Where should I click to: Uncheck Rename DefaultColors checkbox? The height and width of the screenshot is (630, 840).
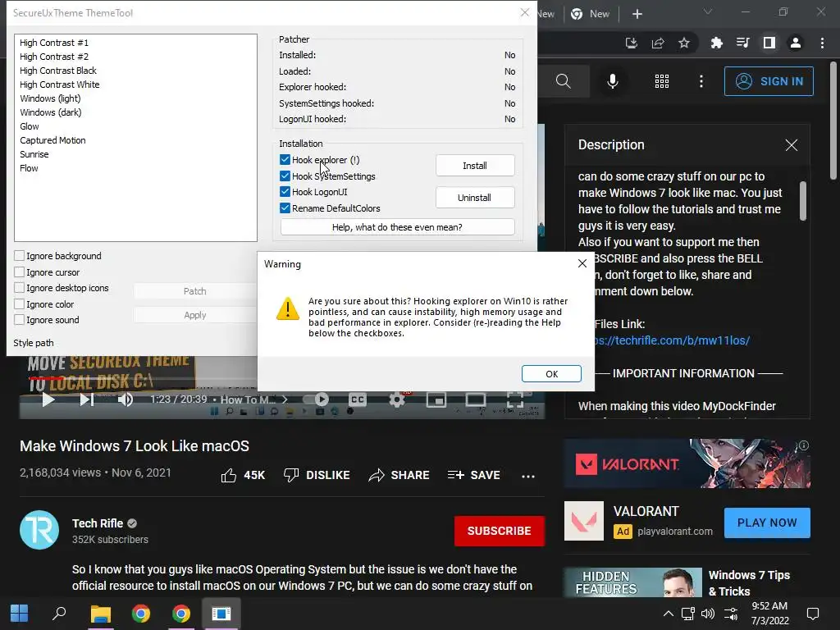(x=285, y=208)
